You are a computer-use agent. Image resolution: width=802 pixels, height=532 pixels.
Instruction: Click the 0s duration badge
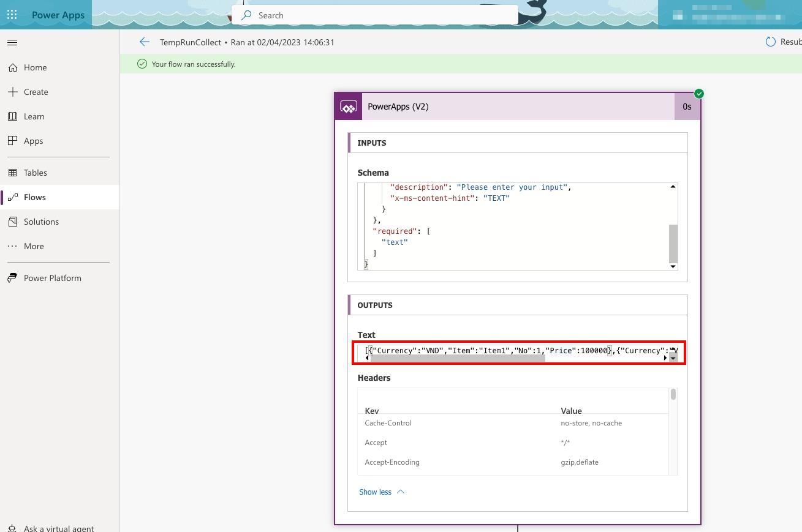coord(687,107)
